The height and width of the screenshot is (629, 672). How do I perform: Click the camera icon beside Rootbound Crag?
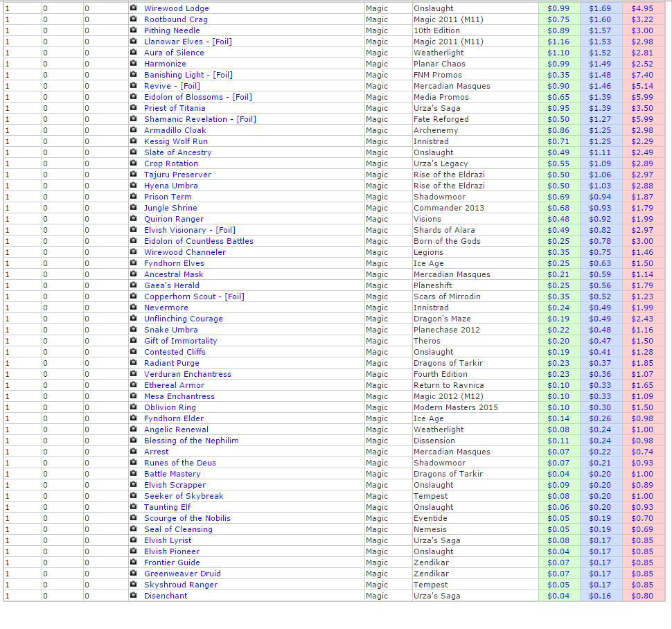[x=133, y=19]
